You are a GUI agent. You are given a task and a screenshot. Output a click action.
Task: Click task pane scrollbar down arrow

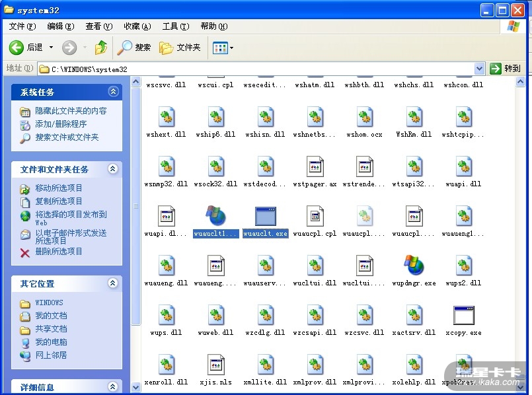tap(135, 387)
